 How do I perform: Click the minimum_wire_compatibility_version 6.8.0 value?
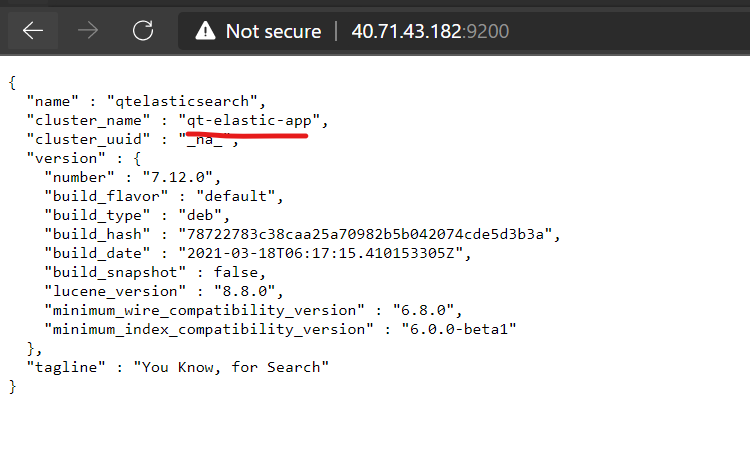click(x=423, y=310)
